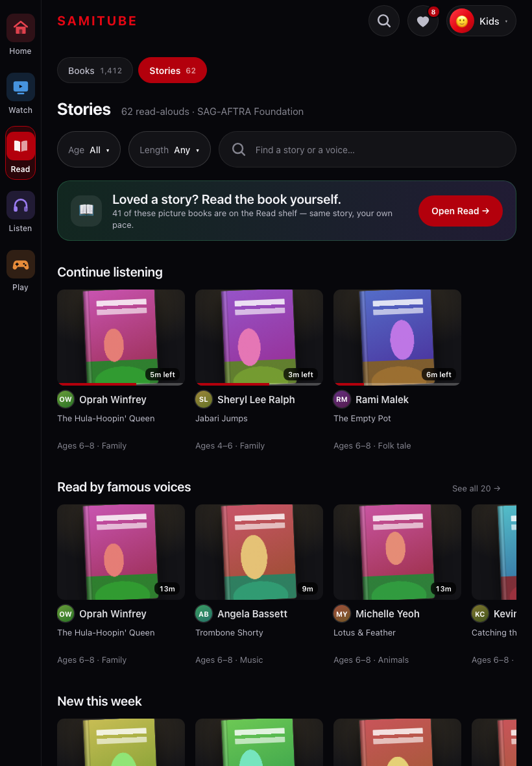532x766 pixels.
Task: Expand the Length Any filter
Action: tap(169, 149)
